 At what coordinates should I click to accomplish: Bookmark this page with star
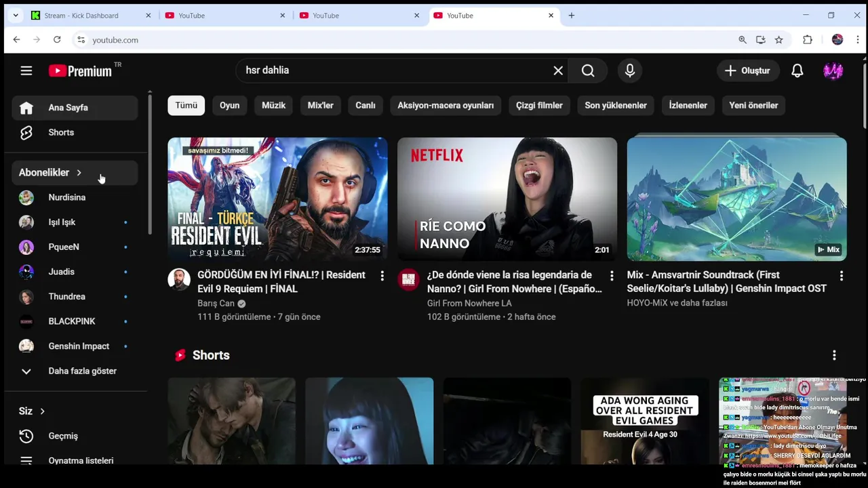click(x=779, y=40)
